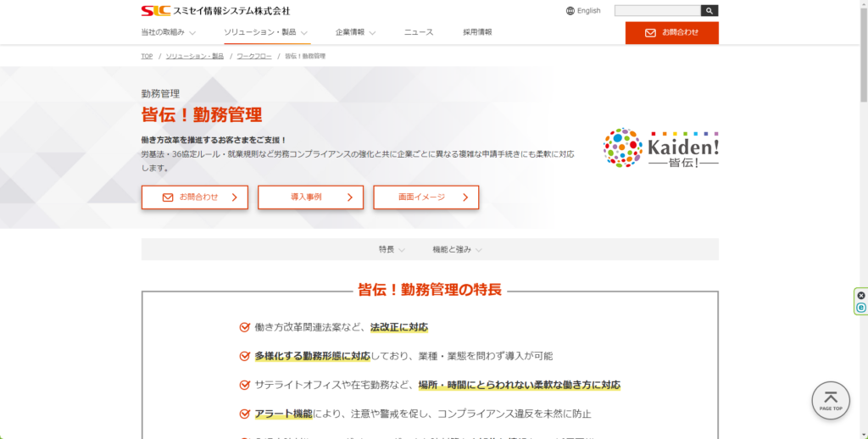
Task: Click the 画面イメージ button
Action: click(426, 197)
